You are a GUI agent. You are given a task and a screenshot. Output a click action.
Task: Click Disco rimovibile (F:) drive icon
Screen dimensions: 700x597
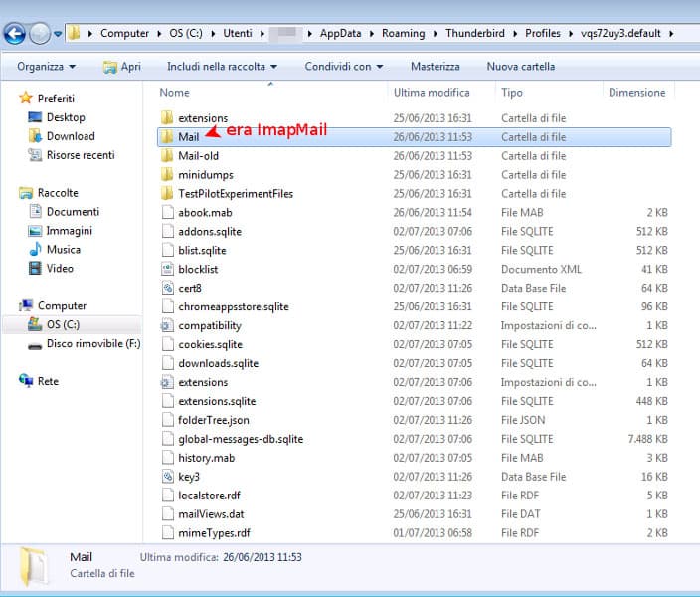point(35,346)
